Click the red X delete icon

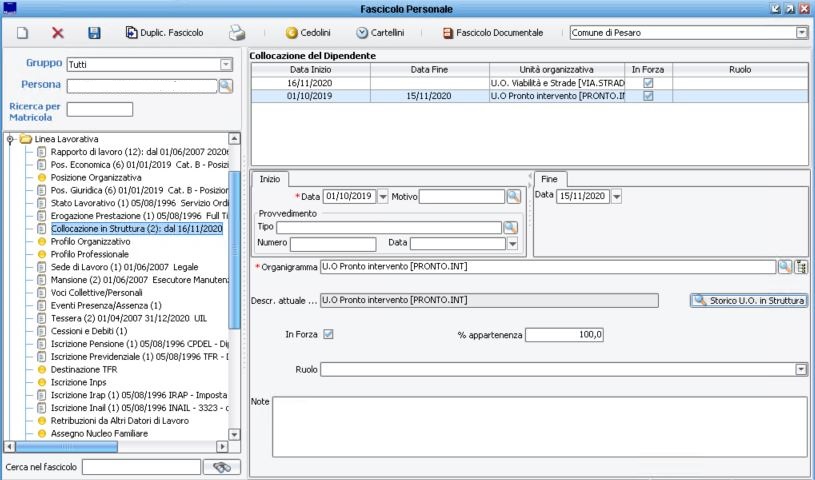(x=57, y=33)
